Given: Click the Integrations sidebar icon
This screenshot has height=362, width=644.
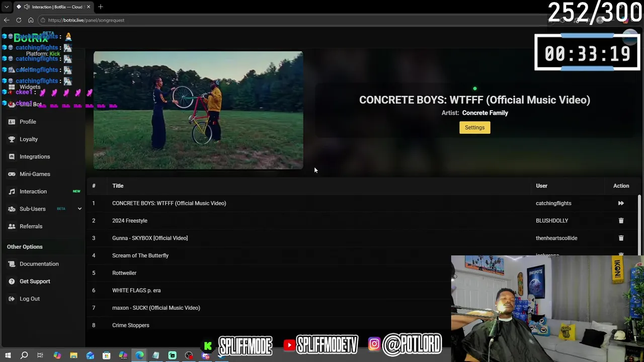Looking at the screenshot, I should pyautogui.click(x=12, y=157).
